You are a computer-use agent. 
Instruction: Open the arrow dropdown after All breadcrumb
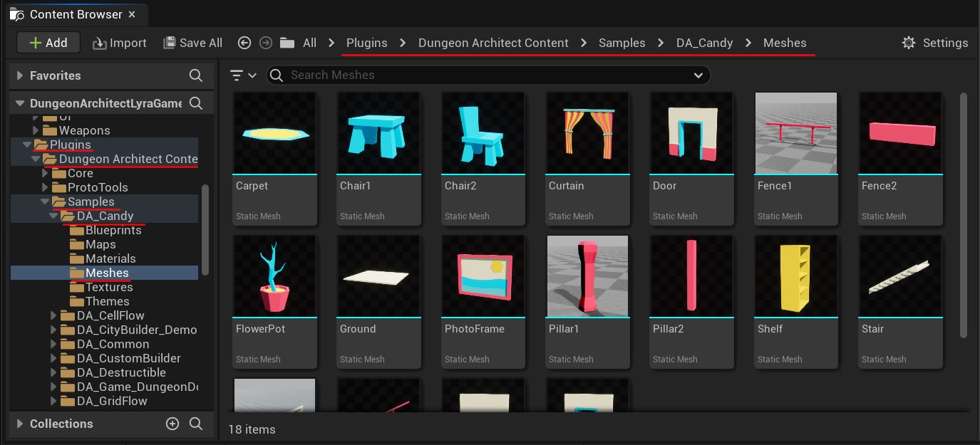(331, 43)
